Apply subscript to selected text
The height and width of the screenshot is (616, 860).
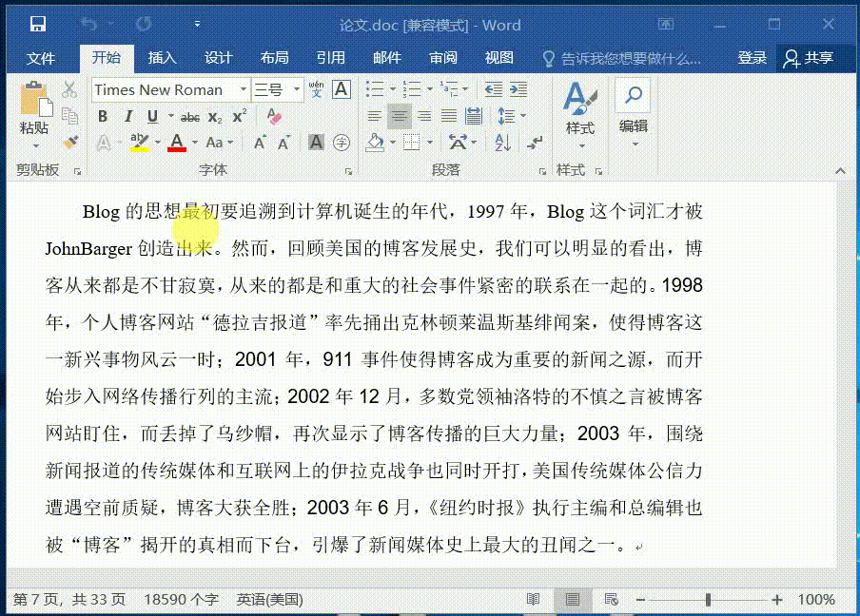(x=214, y=115)
